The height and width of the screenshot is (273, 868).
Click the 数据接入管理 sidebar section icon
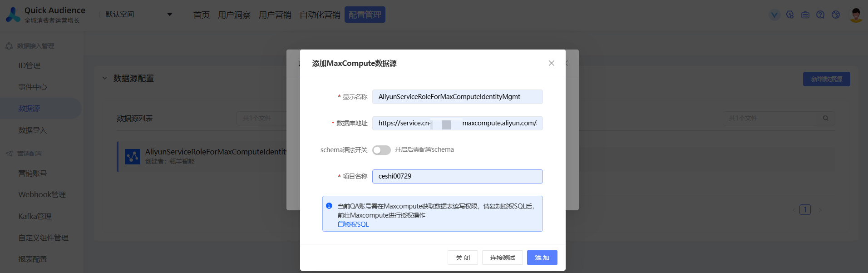coord(9,46)
